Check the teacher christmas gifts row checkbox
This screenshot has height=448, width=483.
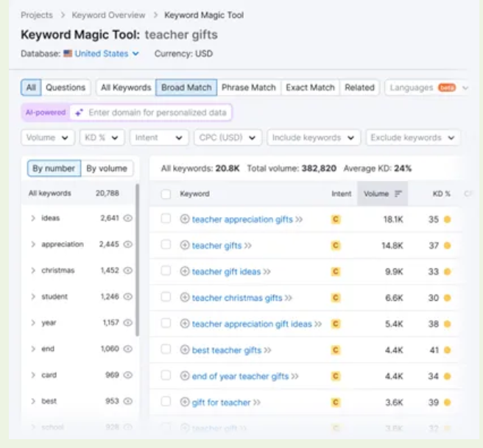(166, 297)
